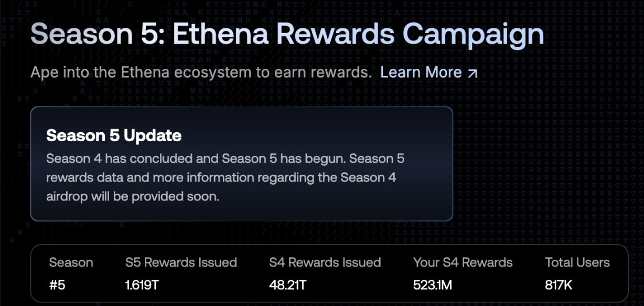Click the arrow icon beside Learn More
The height and width of the screenshot is (306, 644).
tap(473, 73)
